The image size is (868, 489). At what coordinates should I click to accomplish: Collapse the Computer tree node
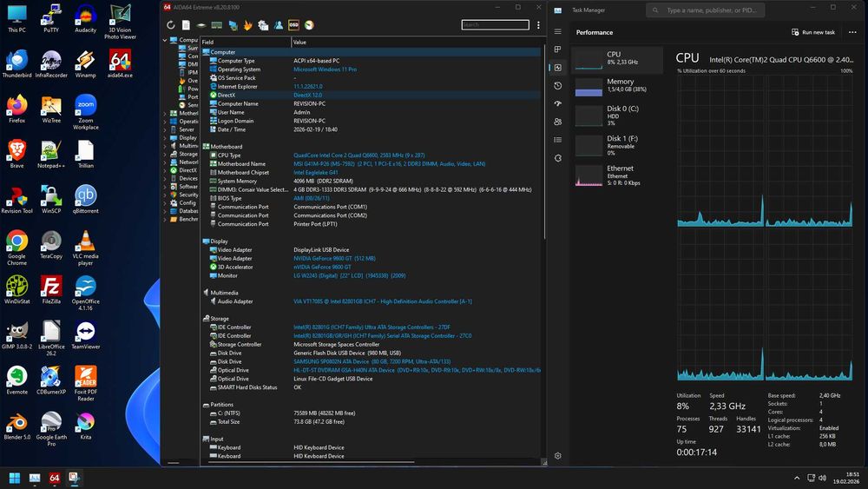tap(165, 40)
